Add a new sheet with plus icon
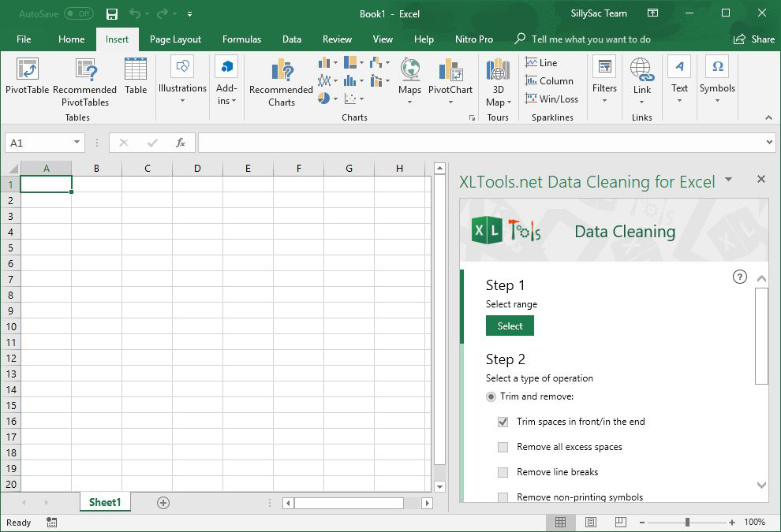The image size is (781, 532). tap(163, 503)
